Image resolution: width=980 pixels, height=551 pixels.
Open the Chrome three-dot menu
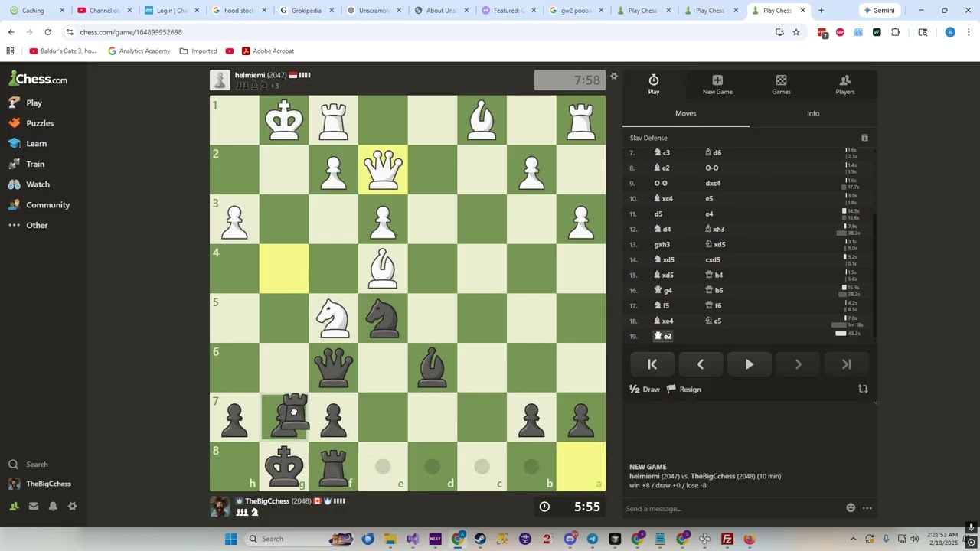click(969, 32)
